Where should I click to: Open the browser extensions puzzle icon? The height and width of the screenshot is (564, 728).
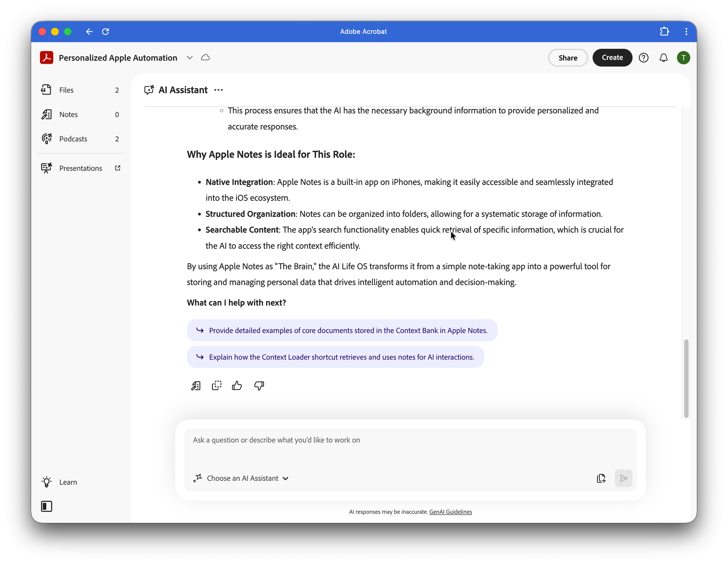664,32
